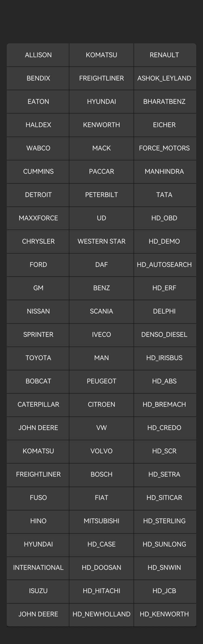Choose HD_NEWHOLLAND option
Screen dimensions: 203x644
tap(101, 614)
